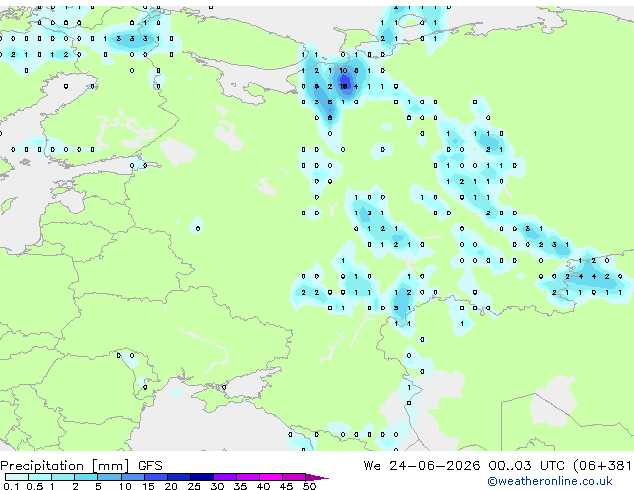Click the '20' legend scale label
Viewport: 634px width, 490px height.
coord(171,486)
